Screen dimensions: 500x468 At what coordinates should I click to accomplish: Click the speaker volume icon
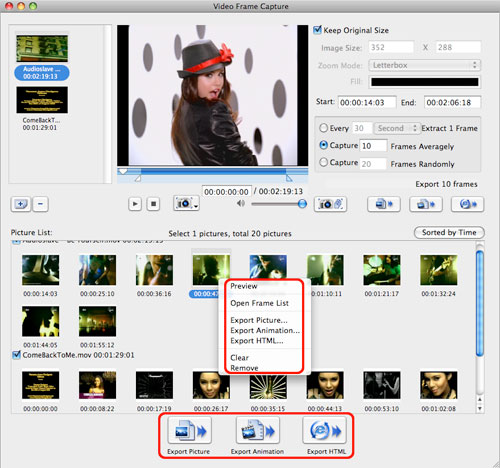[241, 203]
